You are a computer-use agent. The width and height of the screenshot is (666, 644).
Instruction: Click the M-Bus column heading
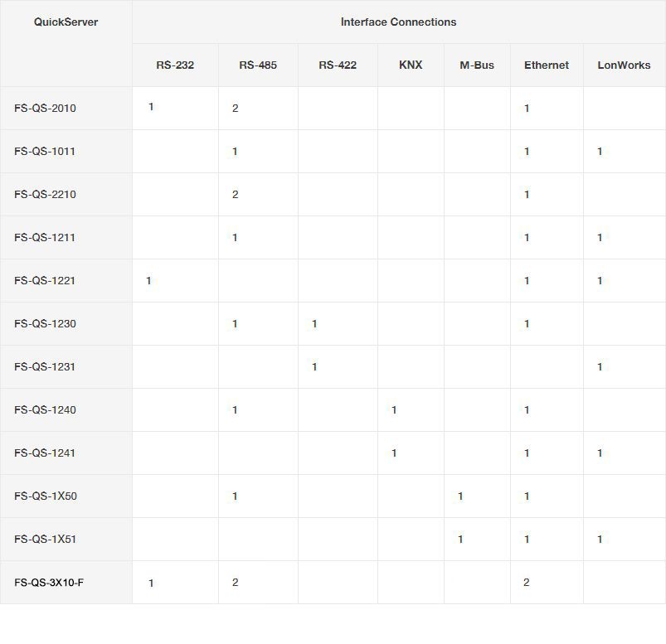click(x=477, y=65)
